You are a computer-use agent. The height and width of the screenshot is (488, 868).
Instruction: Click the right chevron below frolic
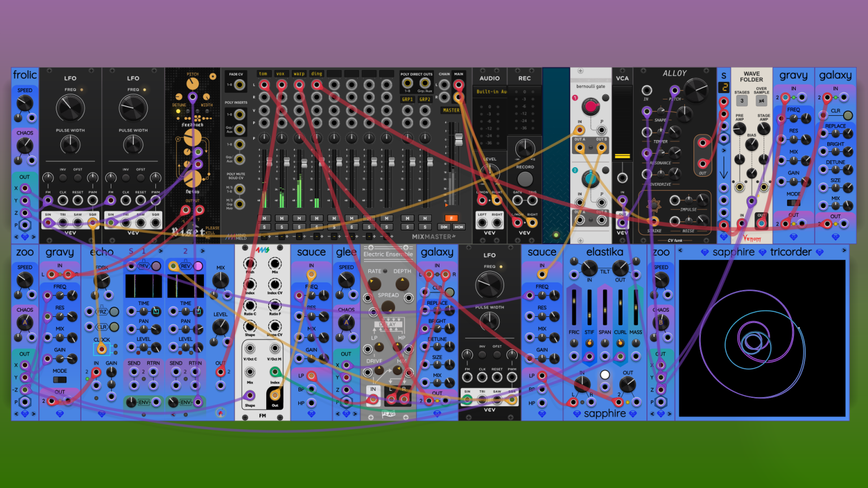pyautogui.click(x=33, y=237)
